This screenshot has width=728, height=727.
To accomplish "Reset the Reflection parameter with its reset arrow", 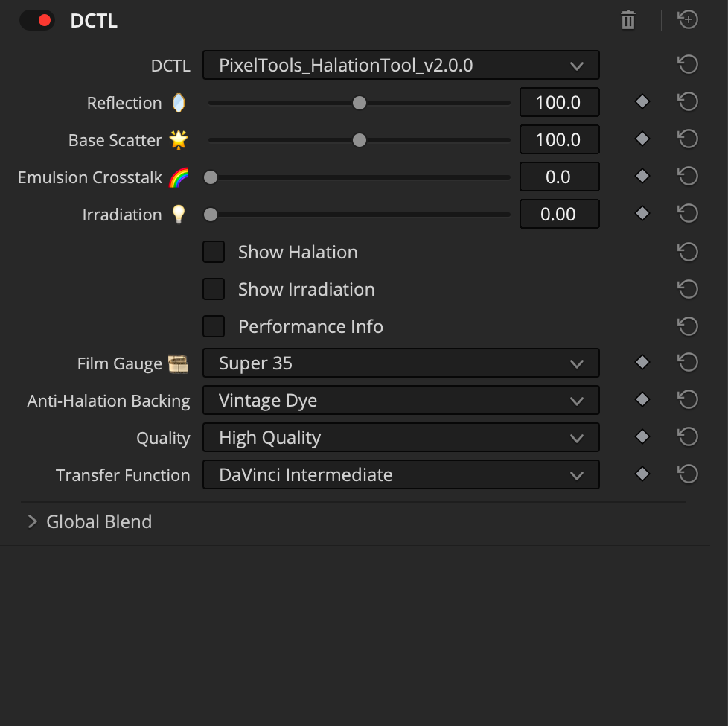I will [x=687, y=102].
